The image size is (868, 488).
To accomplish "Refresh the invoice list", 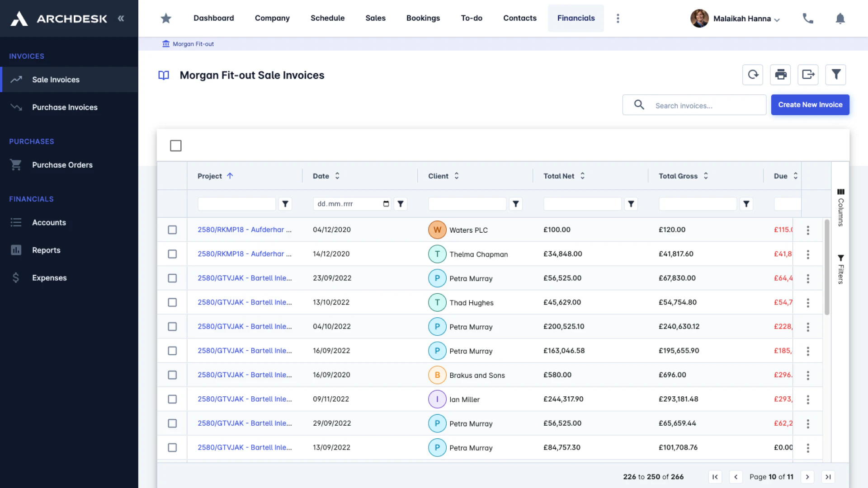I will pyautogui.click(x=752, y=75).
